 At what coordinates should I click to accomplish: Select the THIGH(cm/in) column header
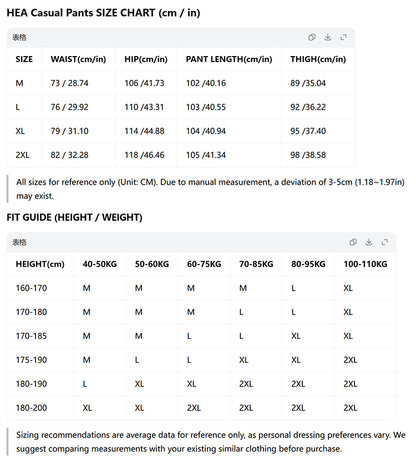click(318, 59)
